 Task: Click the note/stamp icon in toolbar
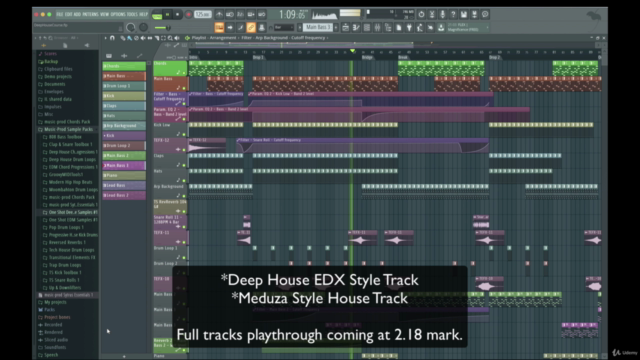point(262,28)
